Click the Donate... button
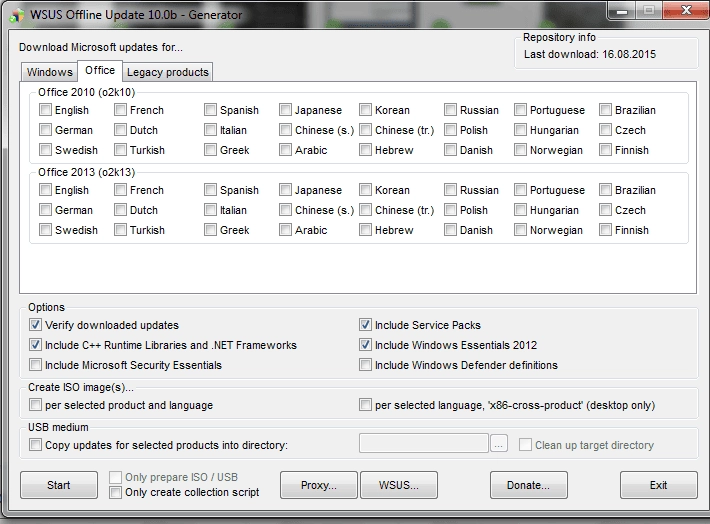 tap(528, 485)
